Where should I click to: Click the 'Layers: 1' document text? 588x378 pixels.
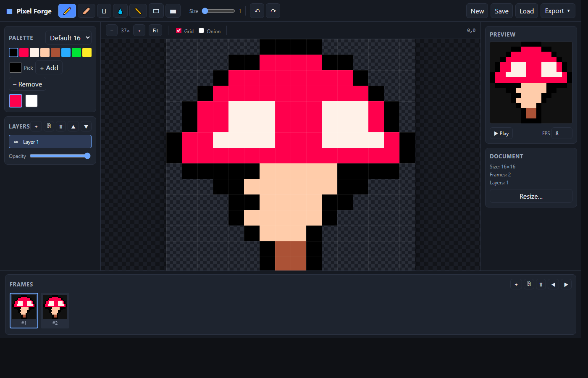[499, 183]
